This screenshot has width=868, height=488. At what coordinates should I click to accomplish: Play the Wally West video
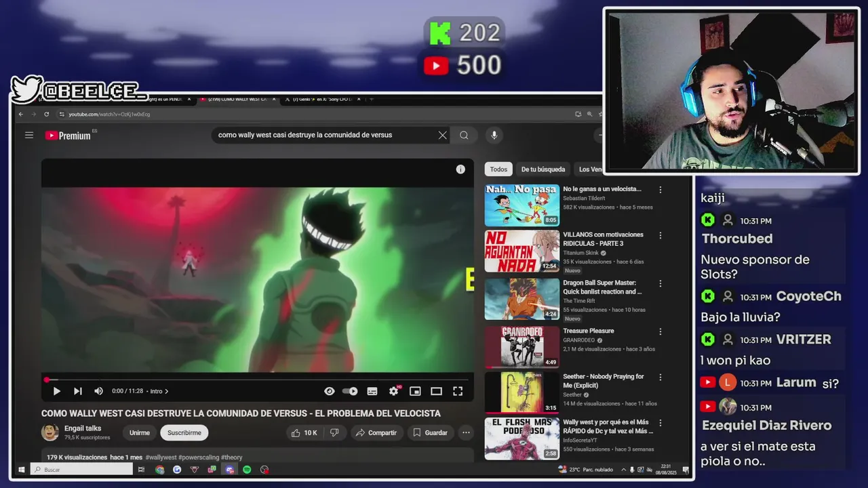(57, 391)
